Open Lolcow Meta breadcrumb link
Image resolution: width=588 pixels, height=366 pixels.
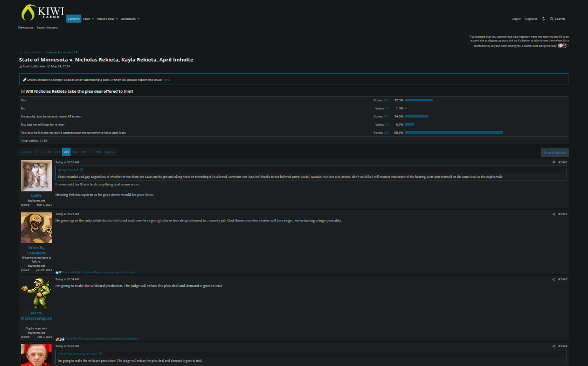(x=33, y=52)
